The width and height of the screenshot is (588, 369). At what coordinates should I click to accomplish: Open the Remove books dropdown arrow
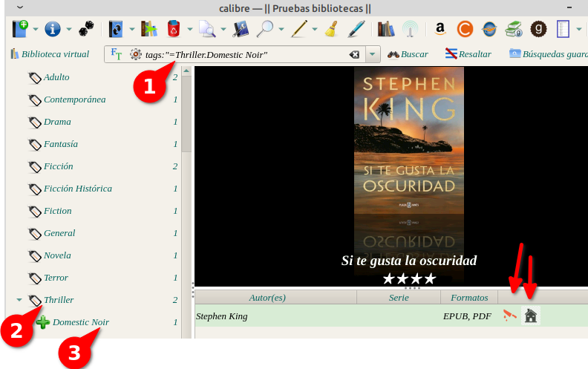click(x=190, y=29)
